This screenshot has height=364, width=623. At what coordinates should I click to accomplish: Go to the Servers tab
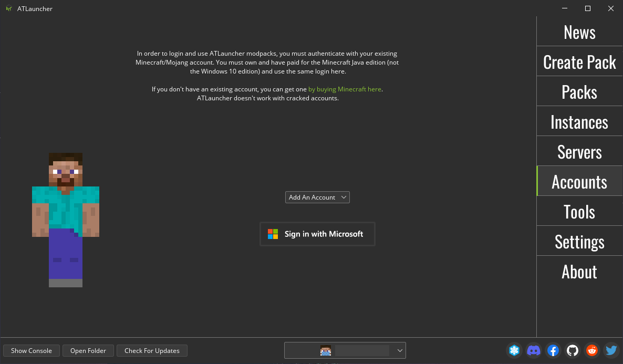[x=579, y=151]
